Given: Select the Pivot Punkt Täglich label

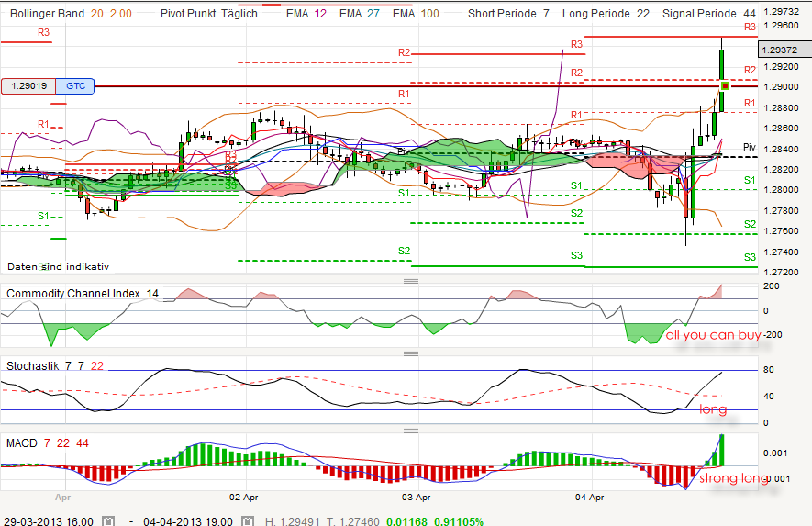Looking at the screenshot, I should pyautogui.click(x=208, y=14).
